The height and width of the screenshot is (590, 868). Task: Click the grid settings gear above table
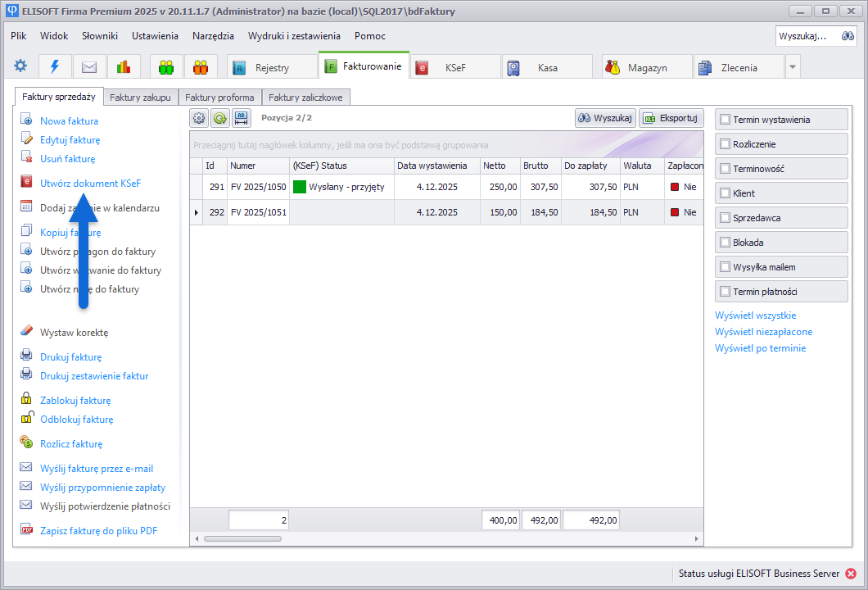coord(199,118)
